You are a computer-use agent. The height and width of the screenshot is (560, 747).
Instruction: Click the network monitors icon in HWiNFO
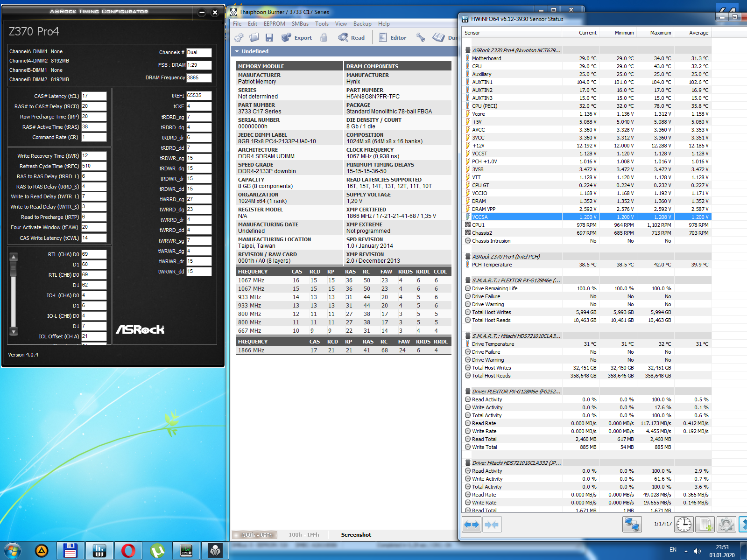[632, 525]
